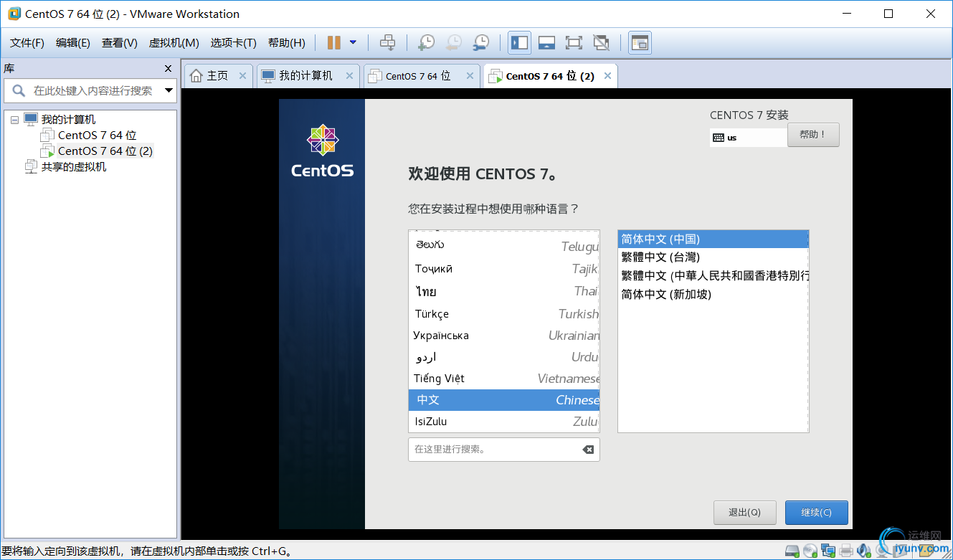Select the IsiZulu language row

point(503,422)
